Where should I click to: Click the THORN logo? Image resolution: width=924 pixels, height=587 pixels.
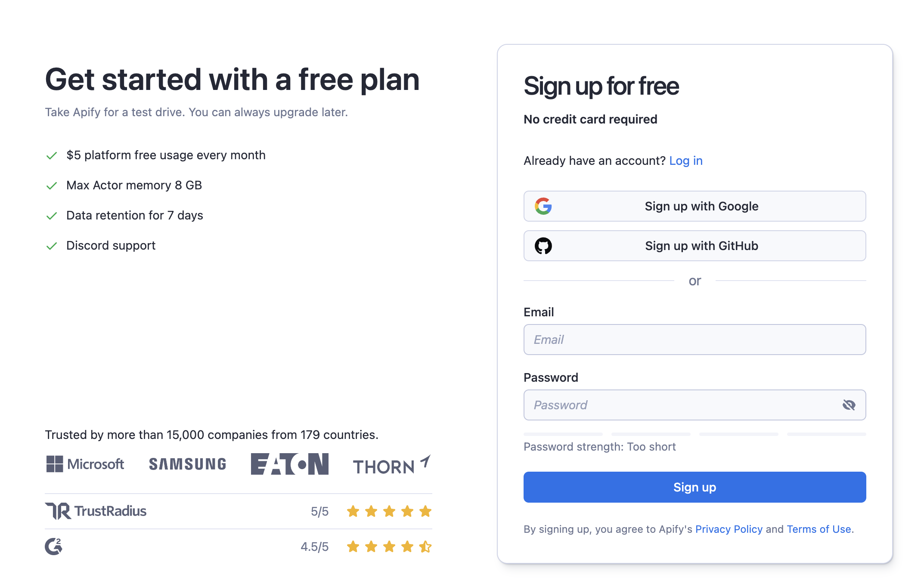coord(391,465)
